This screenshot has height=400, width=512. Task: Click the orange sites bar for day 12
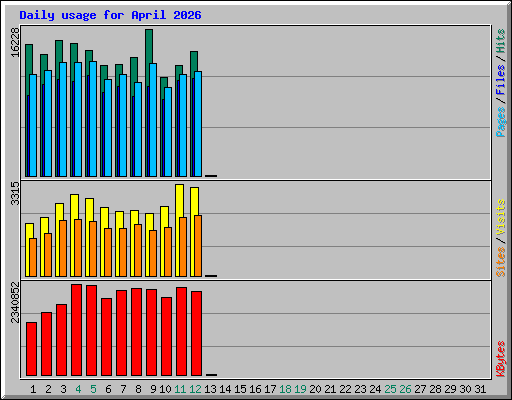click(x=198, y=246)
